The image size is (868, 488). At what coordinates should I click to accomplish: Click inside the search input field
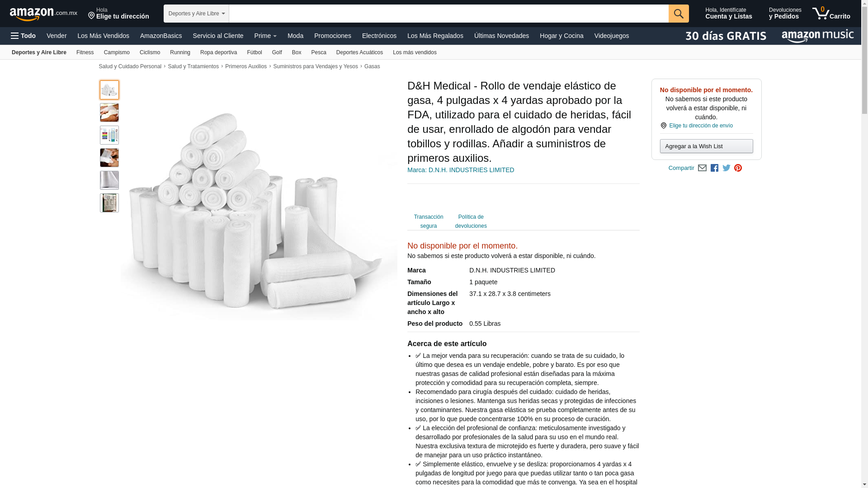coord(448,14)
